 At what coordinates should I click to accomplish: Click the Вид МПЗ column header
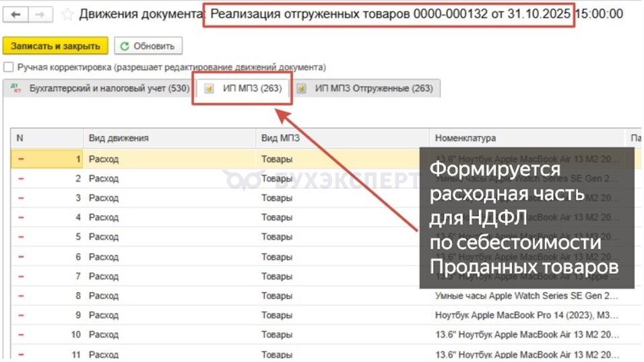342,138
